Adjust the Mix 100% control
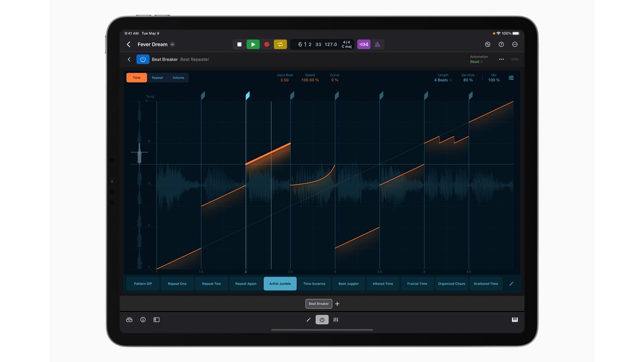Image resolution: width=644 pixels, height=362 pixels. (493, 79)
